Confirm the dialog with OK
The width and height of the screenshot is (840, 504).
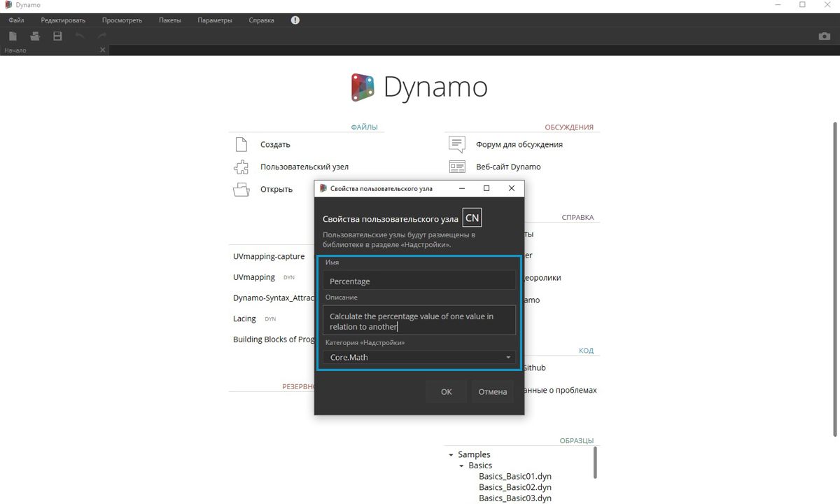(x=446, y=391)
